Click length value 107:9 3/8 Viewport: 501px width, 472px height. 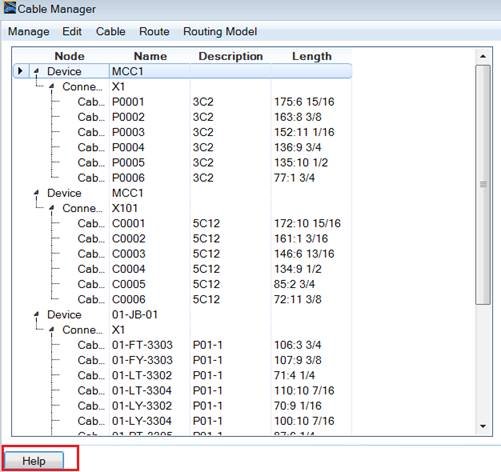tap(298, 360)
